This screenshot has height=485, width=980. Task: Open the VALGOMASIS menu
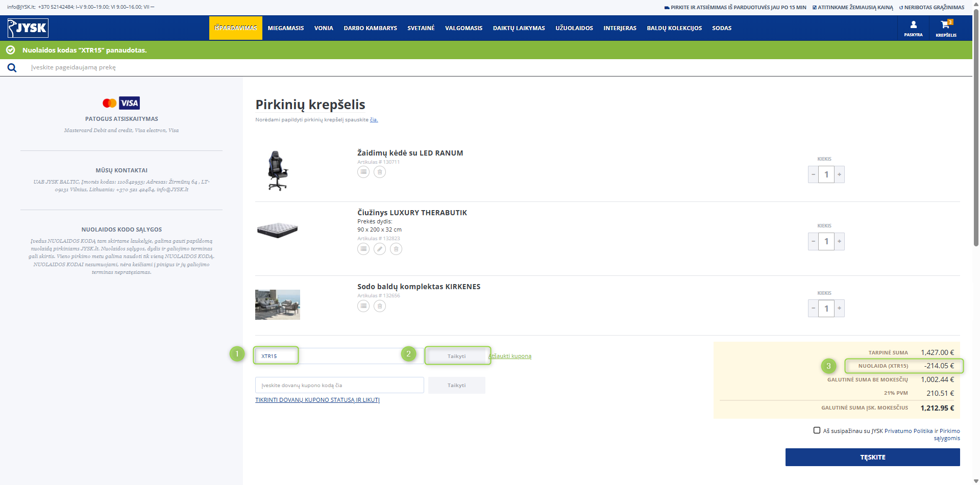click(463, 28)
